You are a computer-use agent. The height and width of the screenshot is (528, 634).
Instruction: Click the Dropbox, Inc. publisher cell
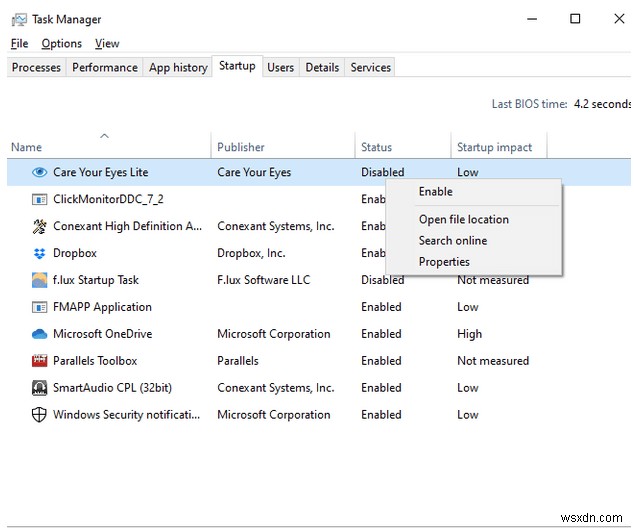pyautogui.click(x=251, y=253)
